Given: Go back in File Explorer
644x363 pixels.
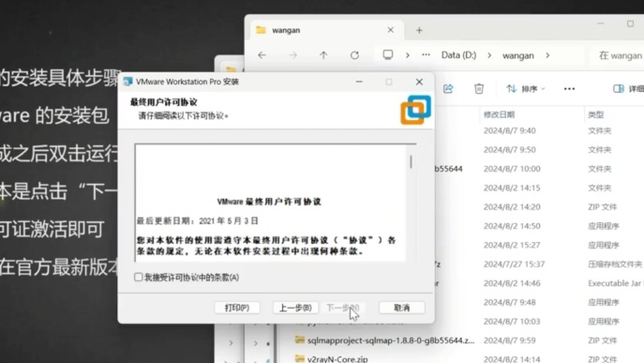Looking at the screenshot, I should 262,55.
